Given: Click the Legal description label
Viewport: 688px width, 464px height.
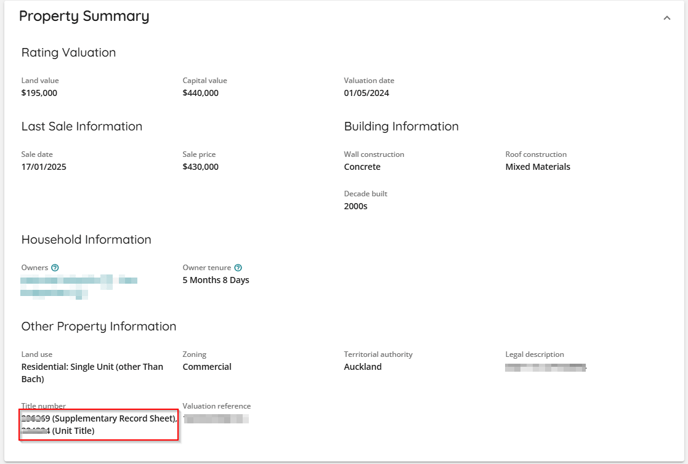Looking at the screenshot, I should click(534, 354).
